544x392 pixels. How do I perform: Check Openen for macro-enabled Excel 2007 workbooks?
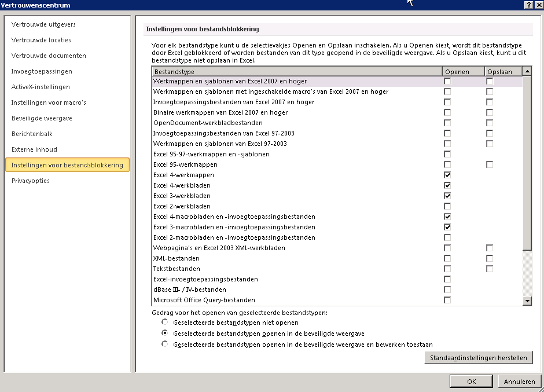tap(447, 91)
